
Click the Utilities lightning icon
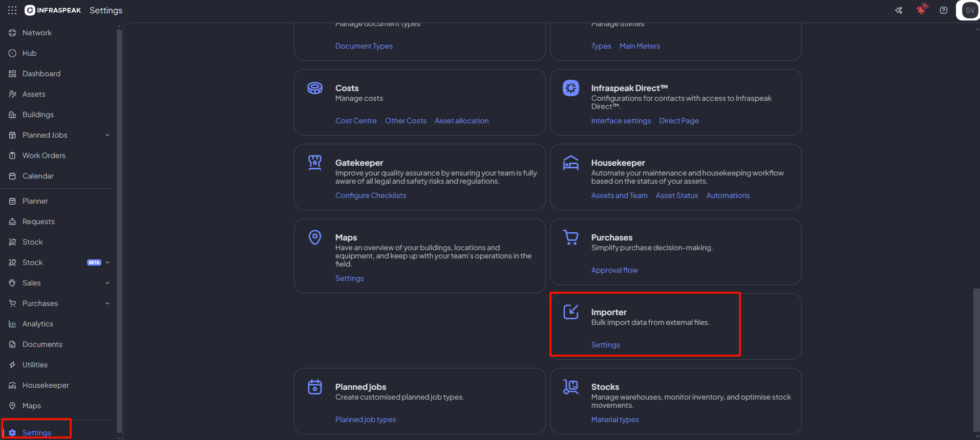click(12, 365)
